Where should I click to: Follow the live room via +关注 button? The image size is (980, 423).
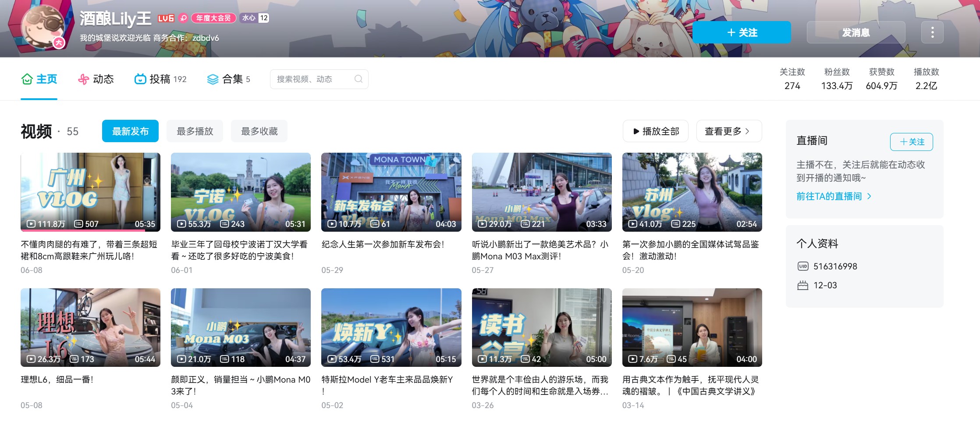[x=911, y=142]
